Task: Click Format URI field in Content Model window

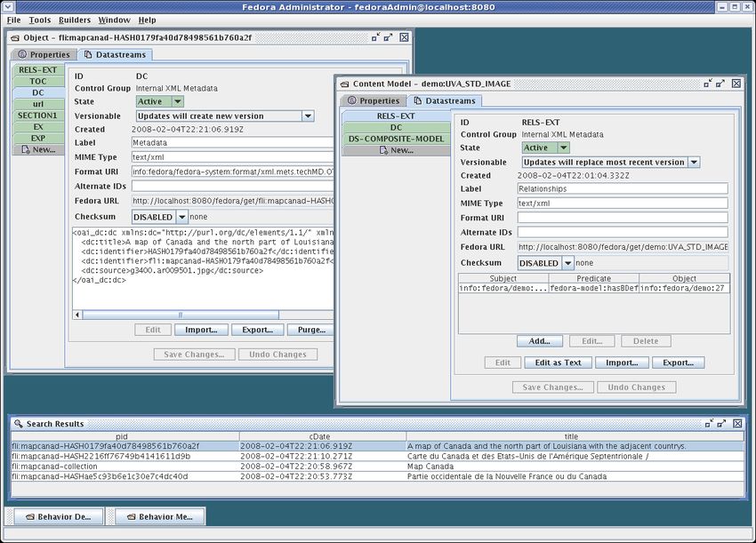Action: coord(623,218)
